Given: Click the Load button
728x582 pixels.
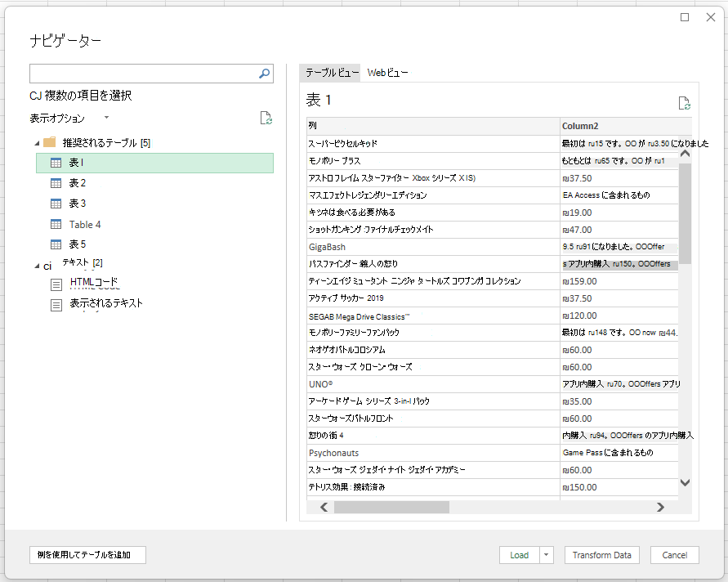Looking at the screenshot, I should click(x=520, y=554).
